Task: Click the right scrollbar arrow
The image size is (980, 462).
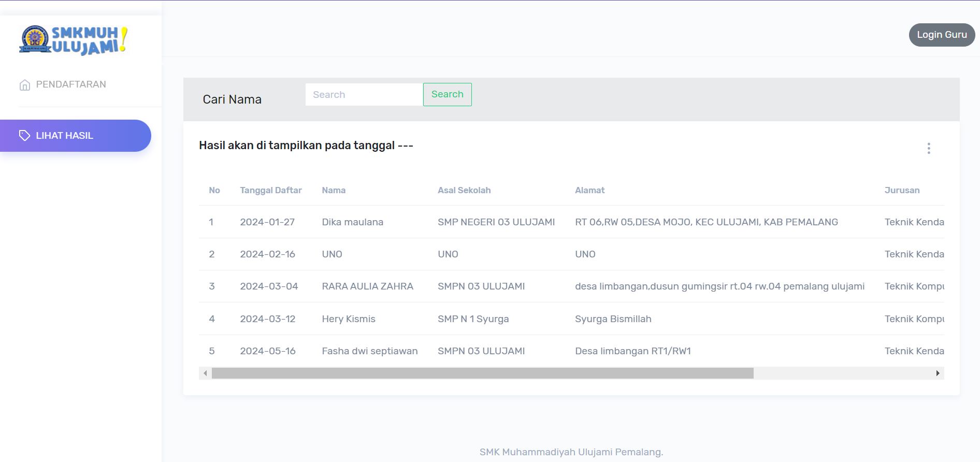Action: pos(938,373)
